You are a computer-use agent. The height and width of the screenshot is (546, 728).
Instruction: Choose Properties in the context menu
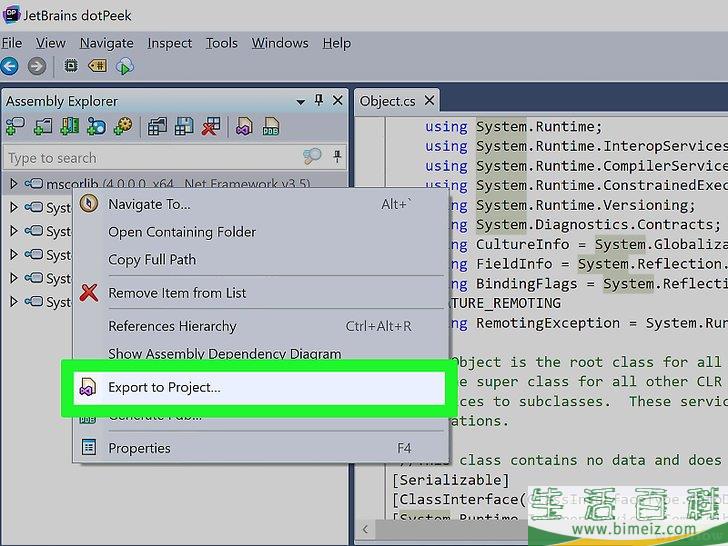pyautogui.click(x=260, y=448)
